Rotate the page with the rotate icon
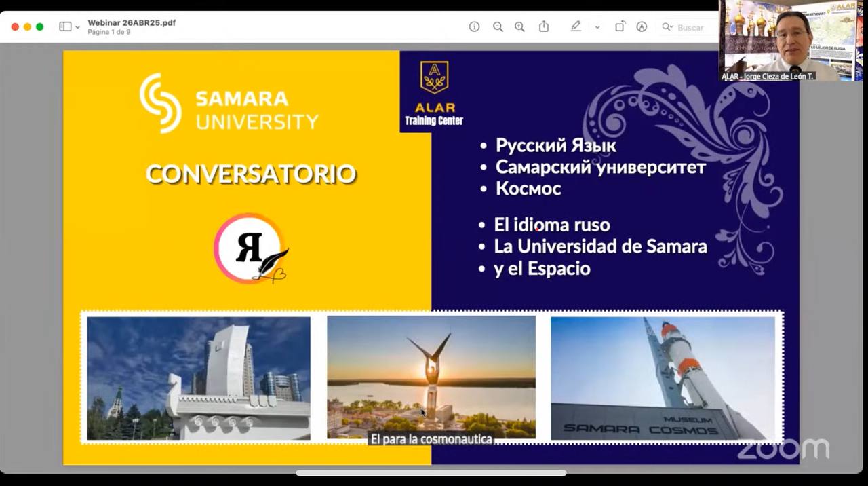 [x=620, y=26]
